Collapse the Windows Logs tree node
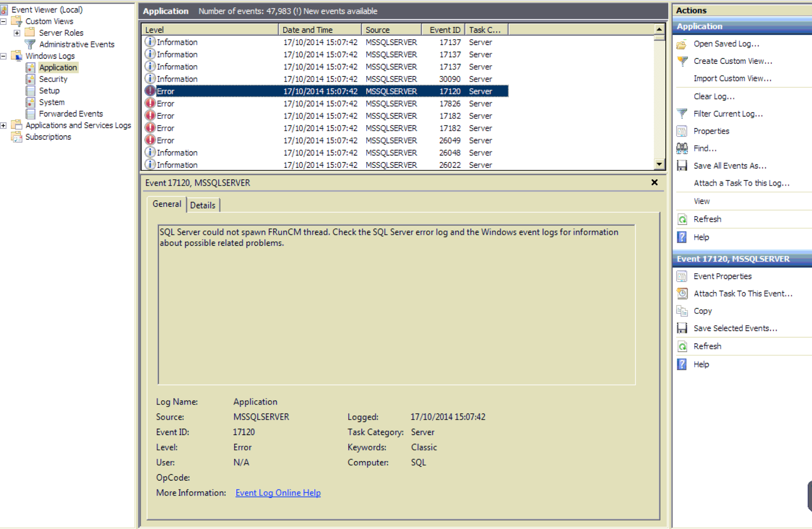Image resolution: width=812 pixels, height=529 pixels. (4, 56)
